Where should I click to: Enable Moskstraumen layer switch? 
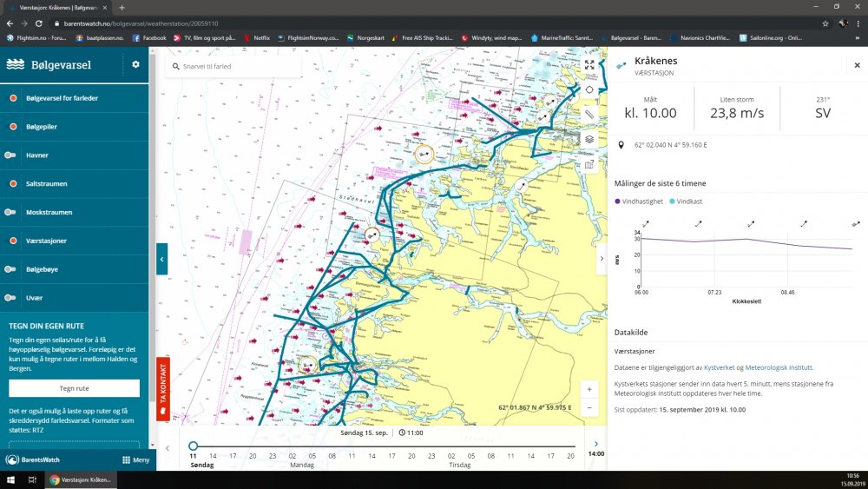(x=10, y=212)
